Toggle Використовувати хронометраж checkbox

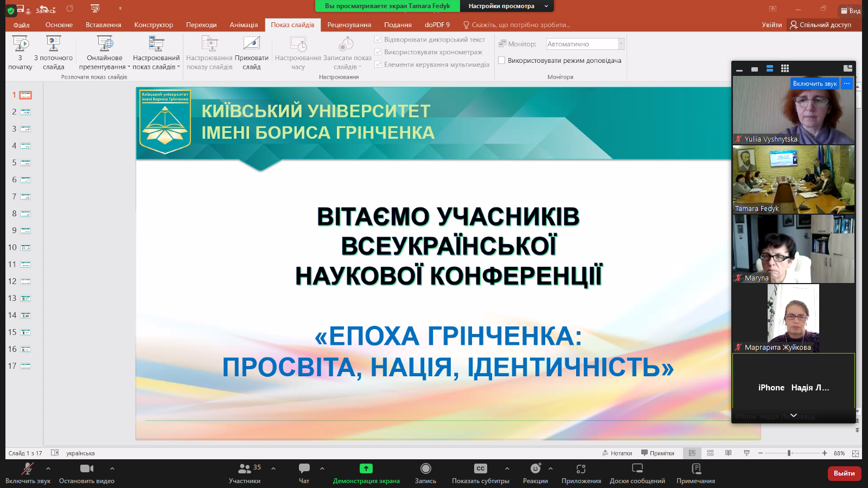click(x=378, y=52)
